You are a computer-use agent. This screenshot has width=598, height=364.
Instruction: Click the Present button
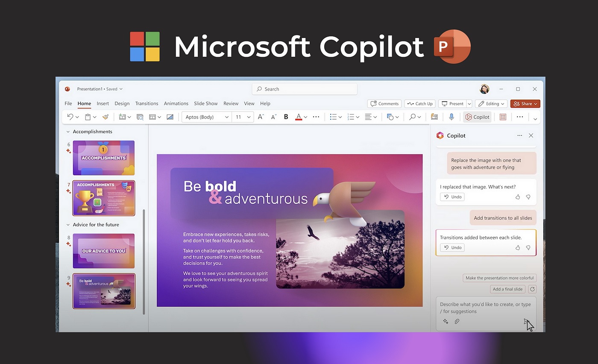pos(452,103)
